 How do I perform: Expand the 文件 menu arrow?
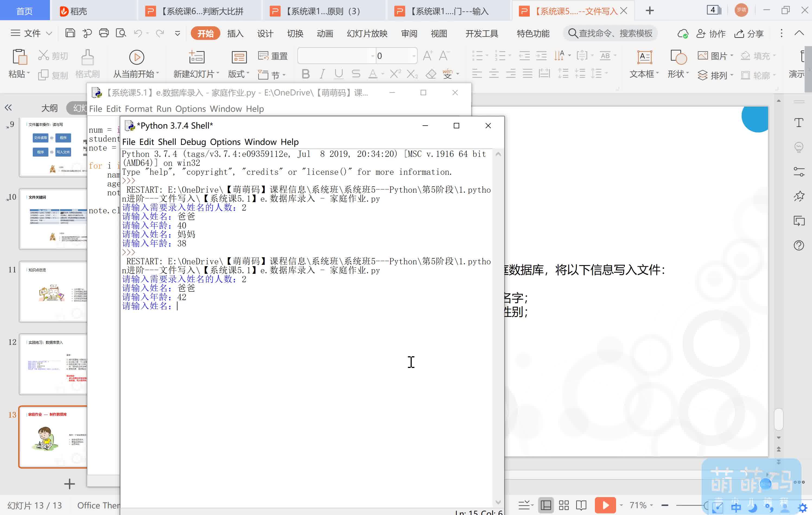[49, 33]
